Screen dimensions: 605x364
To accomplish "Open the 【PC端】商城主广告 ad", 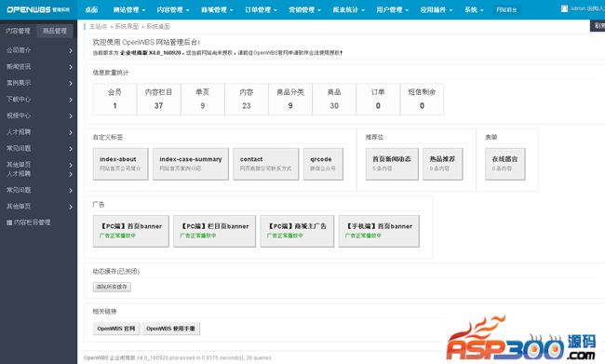I will [x=297, y=231].
